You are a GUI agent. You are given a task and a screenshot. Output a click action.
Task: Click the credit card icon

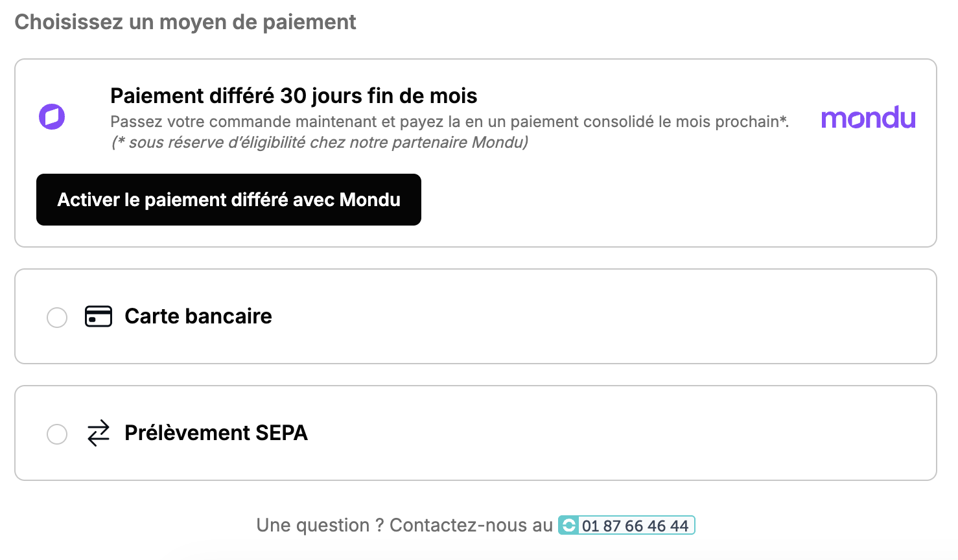pyautogui.click(x=99, y=316)
